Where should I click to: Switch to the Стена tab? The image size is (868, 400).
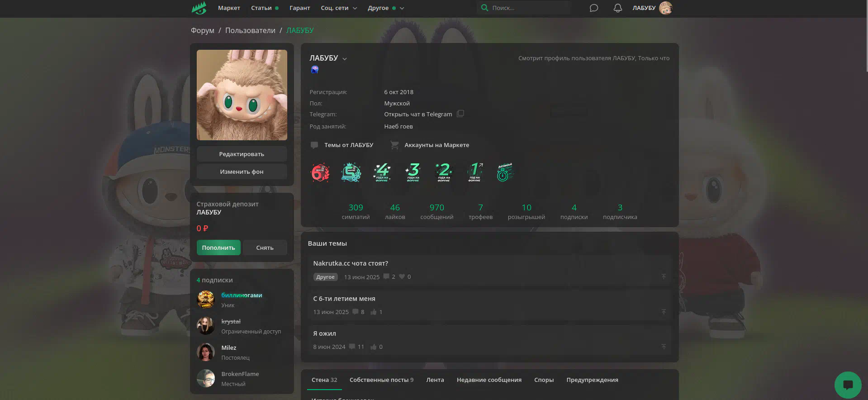pyautogui.click(x=324, y=380)
